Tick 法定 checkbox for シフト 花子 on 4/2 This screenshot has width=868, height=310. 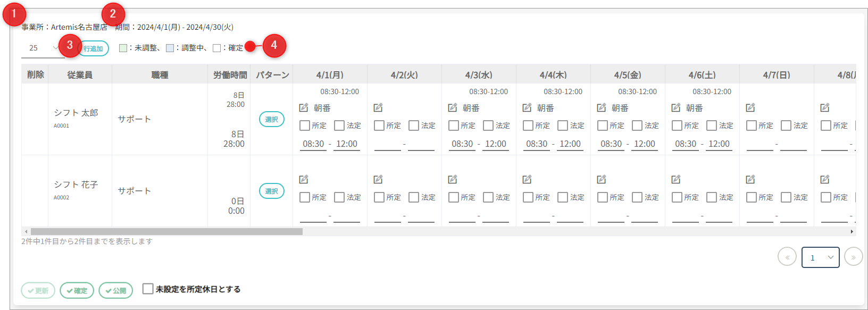[414, 197]
